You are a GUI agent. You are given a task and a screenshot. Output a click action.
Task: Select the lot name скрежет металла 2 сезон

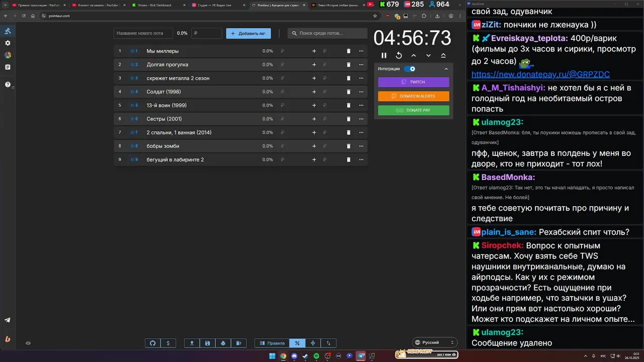pos(178,78)
